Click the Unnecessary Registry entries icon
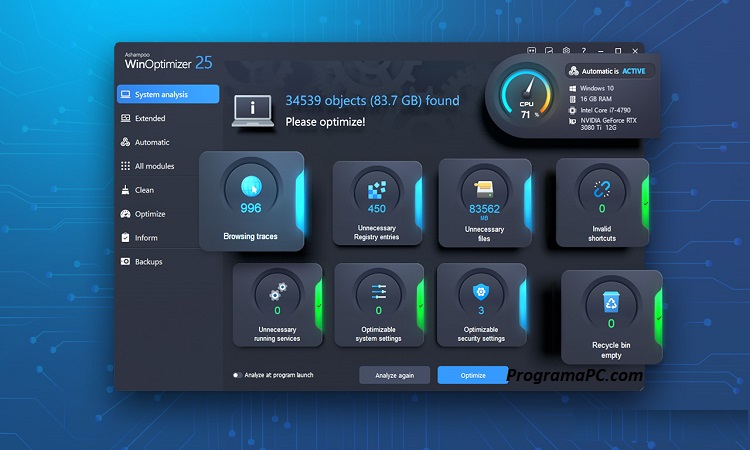 pyautogui.click(x=377, y=190)
